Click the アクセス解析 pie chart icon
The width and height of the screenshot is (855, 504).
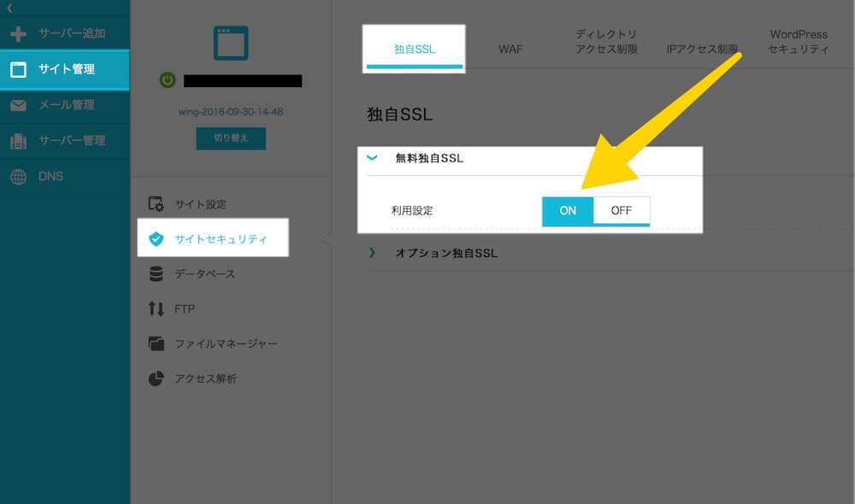pos(156,378)
